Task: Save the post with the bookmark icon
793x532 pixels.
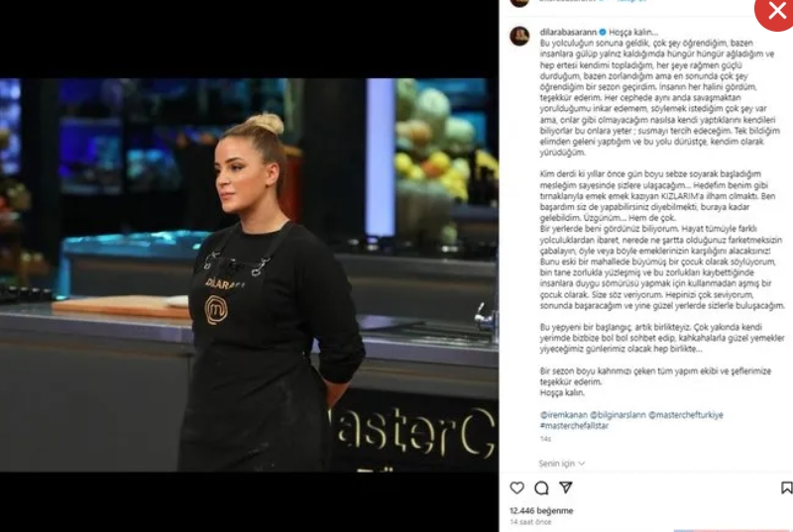Action: tap(786, 487)
